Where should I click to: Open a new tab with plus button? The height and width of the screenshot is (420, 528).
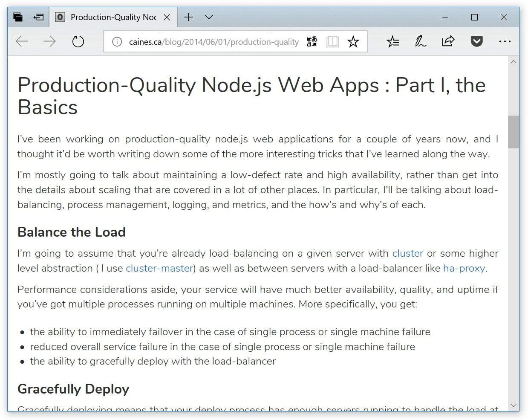coord(188,17)
